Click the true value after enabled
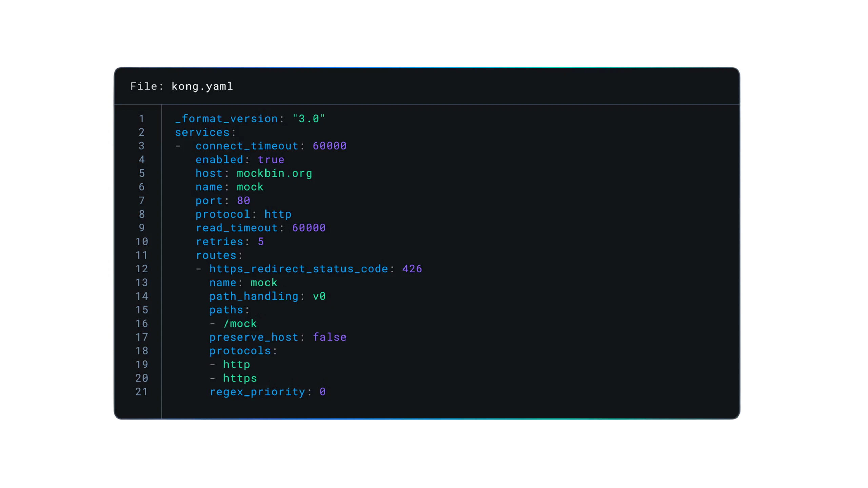Viewport: 868px width, 488px height. [271, 160]
